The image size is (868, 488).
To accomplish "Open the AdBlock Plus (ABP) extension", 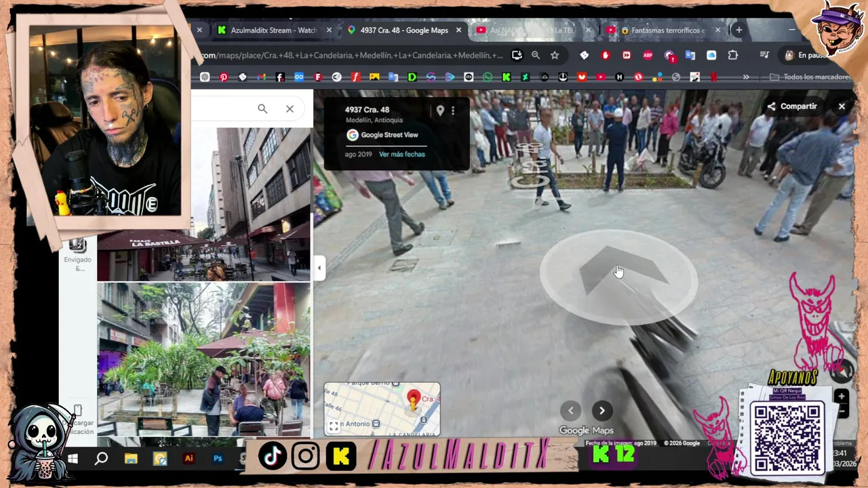I will pyautogui.click(x=648, y=55).
